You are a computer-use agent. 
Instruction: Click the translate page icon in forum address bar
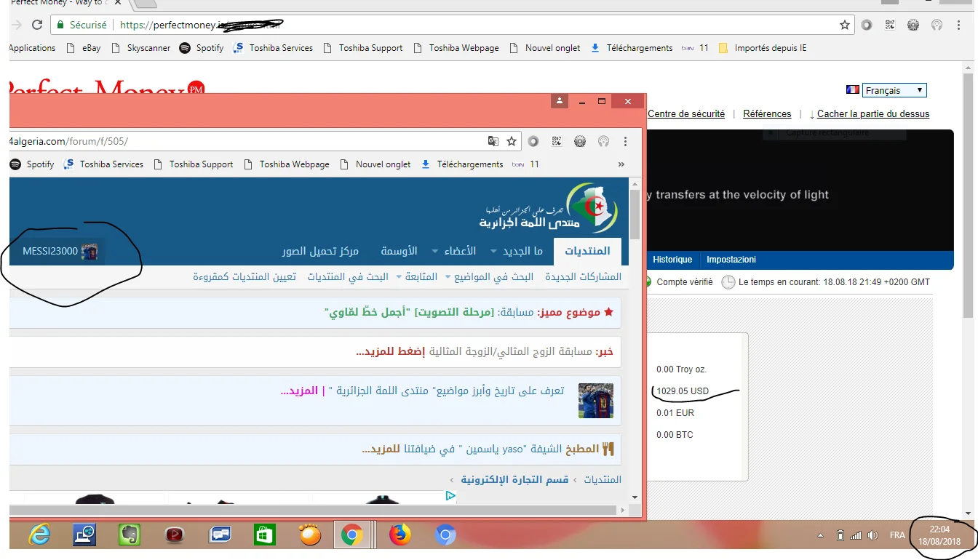click(x=493, y=141)
